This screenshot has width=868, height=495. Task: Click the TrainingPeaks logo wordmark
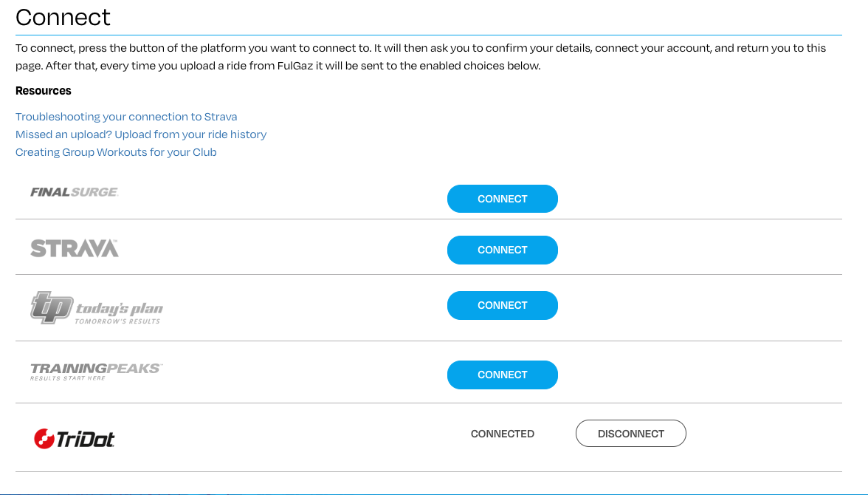[96, 368]
